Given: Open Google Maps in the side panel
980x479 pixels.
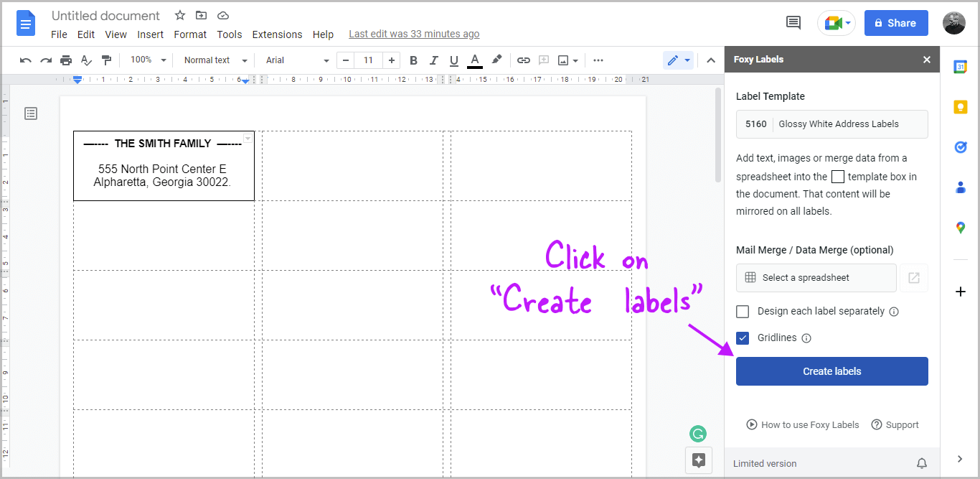Looking at the screenshot, I should 961,228.
